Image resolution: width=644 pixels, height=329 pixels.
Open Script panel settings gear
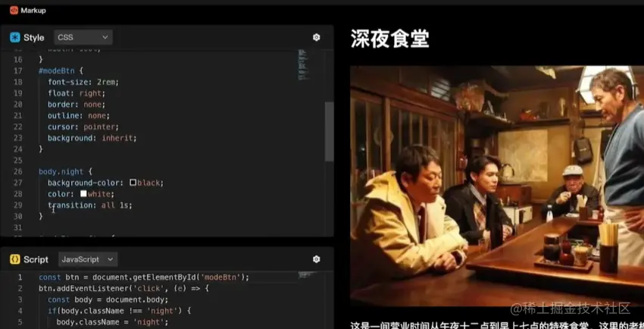click(316, 259)
